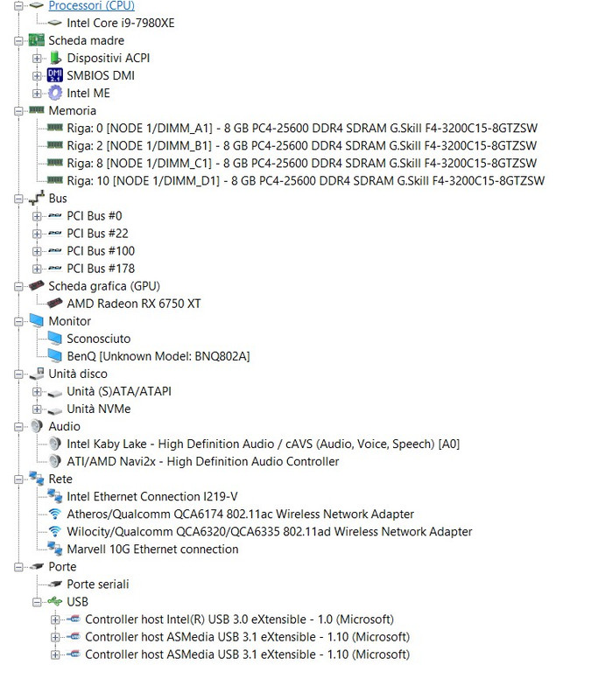Image resolution: width=591 pixels, height=700 pixels.
Task: Expand Dispositivi ACPI node
Action: click(x=37, y=58)
